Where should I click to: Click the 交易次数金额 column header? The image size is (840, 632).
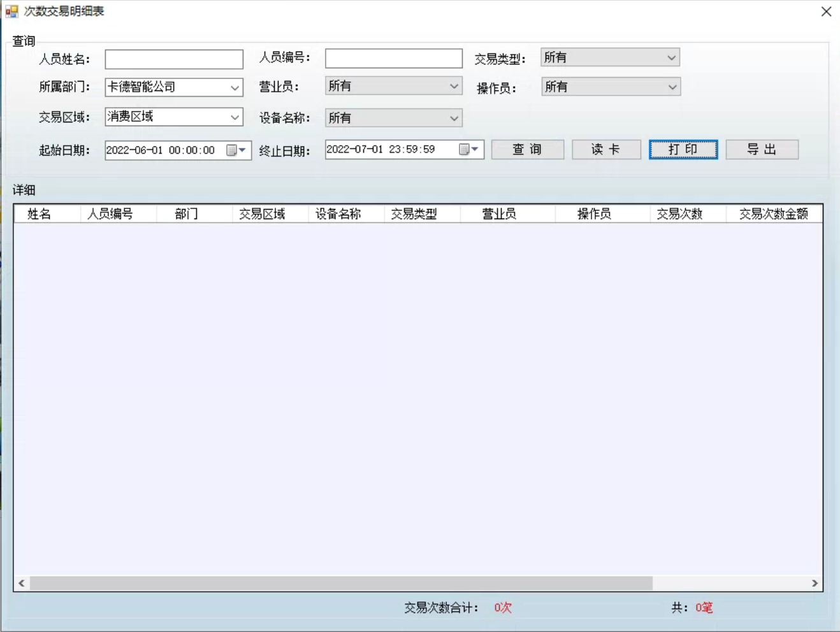[x=774, y=214]
